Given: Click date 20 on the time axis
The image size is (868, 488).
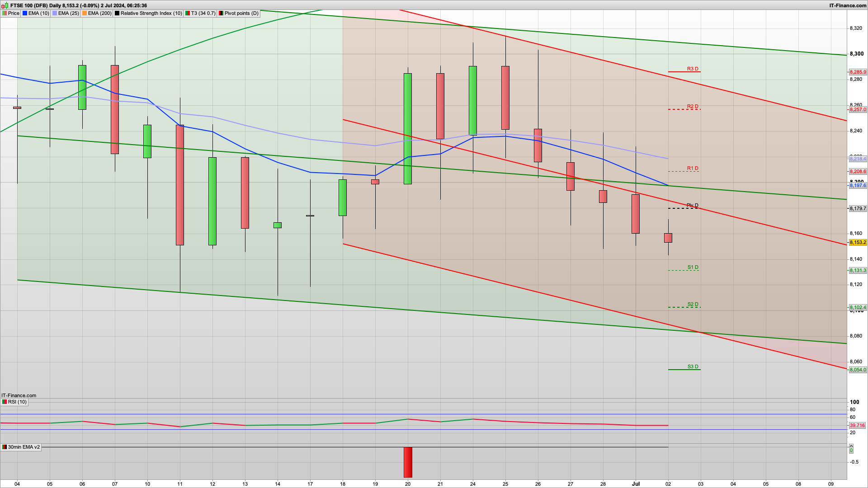Looking at the screenshot, I should 408,484.
